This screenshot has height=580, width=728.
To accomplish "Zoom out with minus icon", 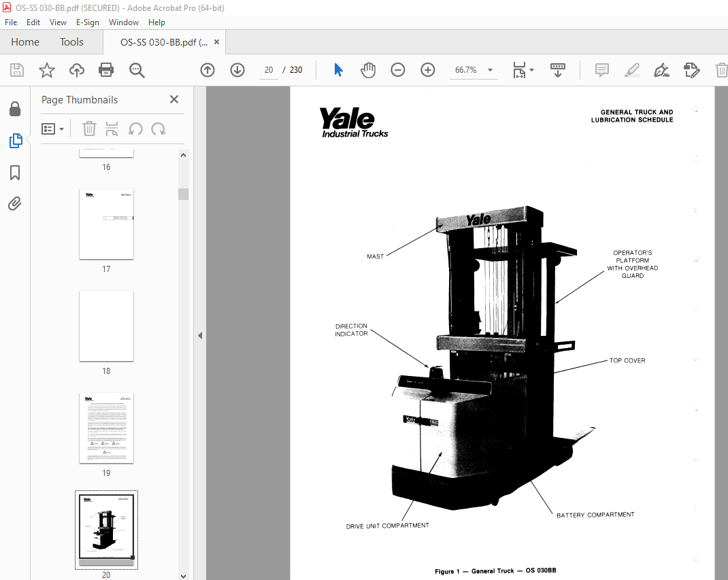I will tap(398, 70).
